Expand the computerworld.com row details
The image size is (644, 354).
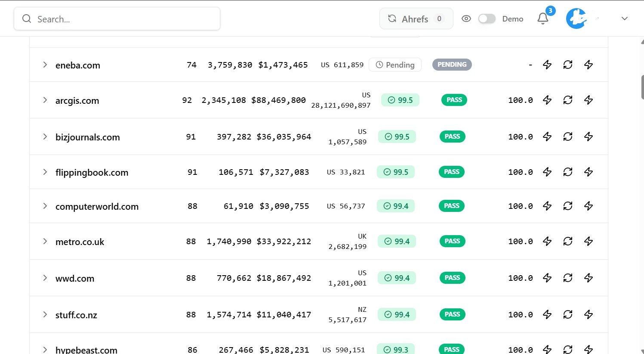pyautogui.click(x=45, y=206)
